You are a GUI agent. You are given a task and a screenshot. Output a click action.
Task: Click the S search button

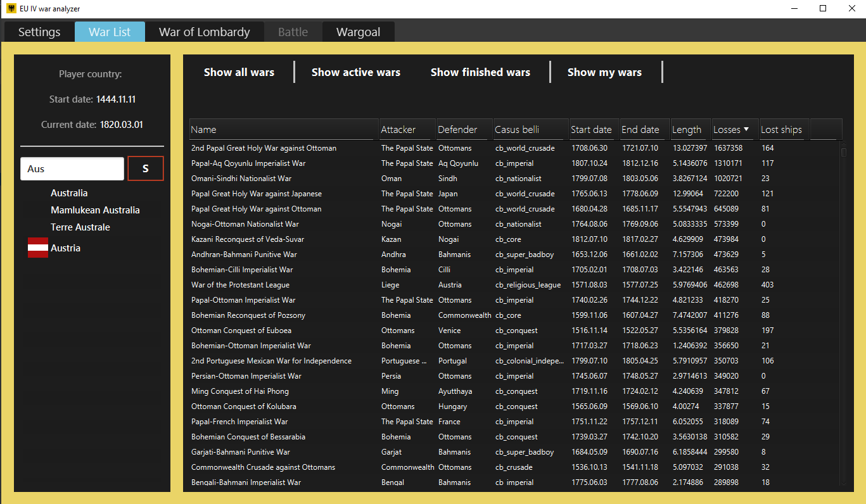[x=146, y=168]
